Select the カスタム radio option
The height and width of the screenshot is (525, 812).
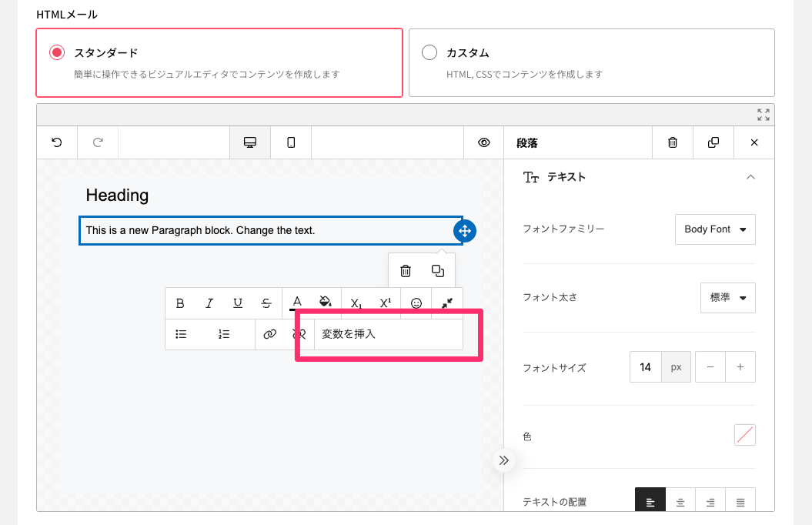429,52
